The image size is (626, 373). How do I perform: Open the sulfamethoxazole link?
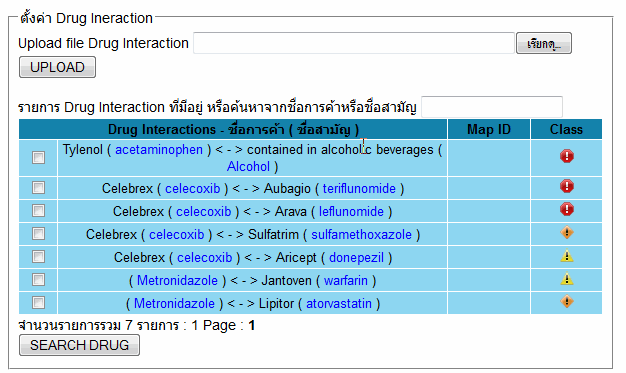click(361, 234)
